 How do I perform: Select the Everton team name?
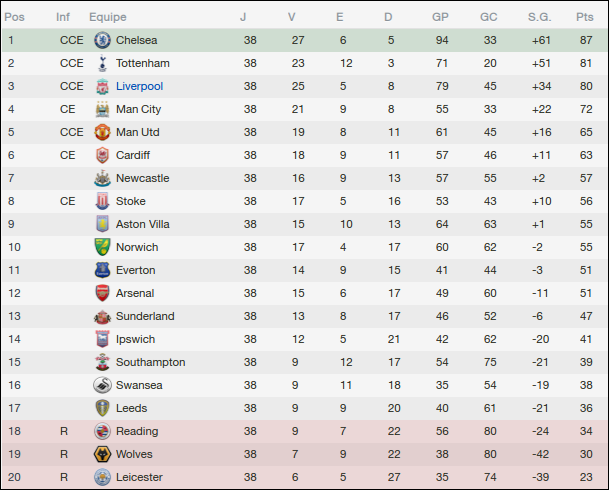coord(135,270)
